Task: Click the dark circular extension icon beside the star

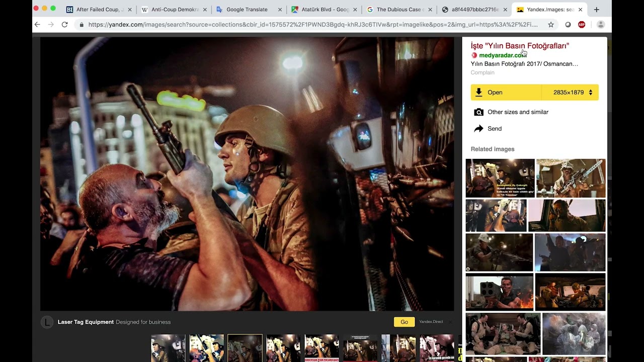Action: click(568, 24)
